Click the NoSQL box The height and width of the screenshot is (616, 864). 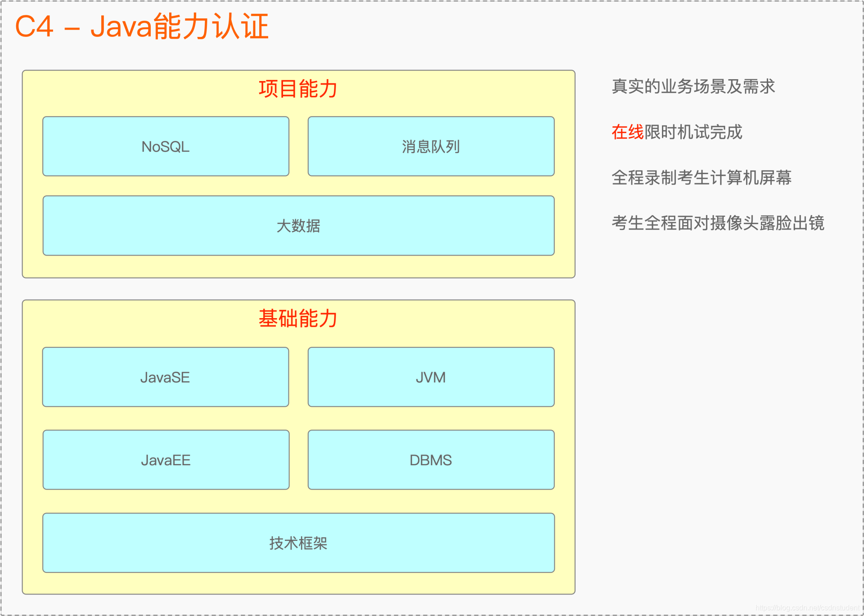coord(166,146)
